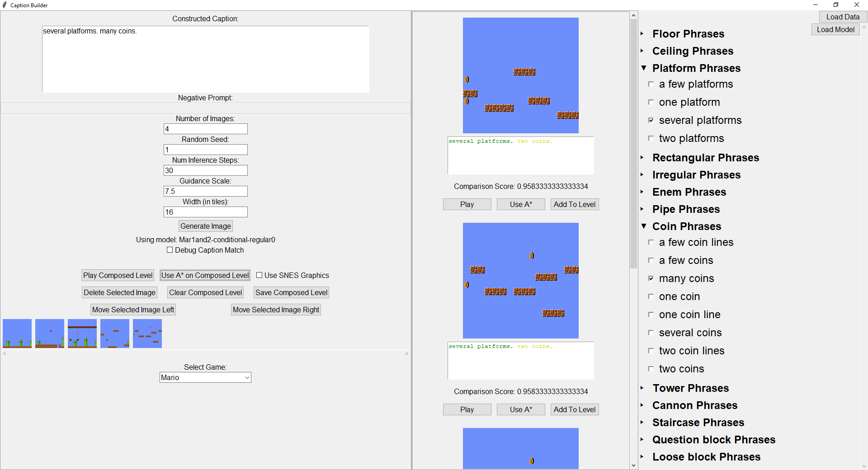868x470 pixels.
Task: Expand the Staircase Phrases section
Action: (x=642, y=422)
